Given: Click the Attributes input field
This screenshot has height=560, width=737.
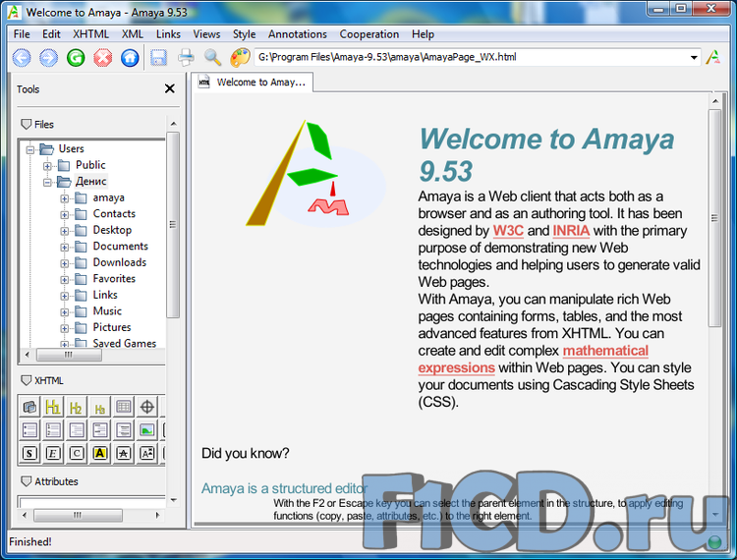Looking at the screenshot, I should point(91,501).
